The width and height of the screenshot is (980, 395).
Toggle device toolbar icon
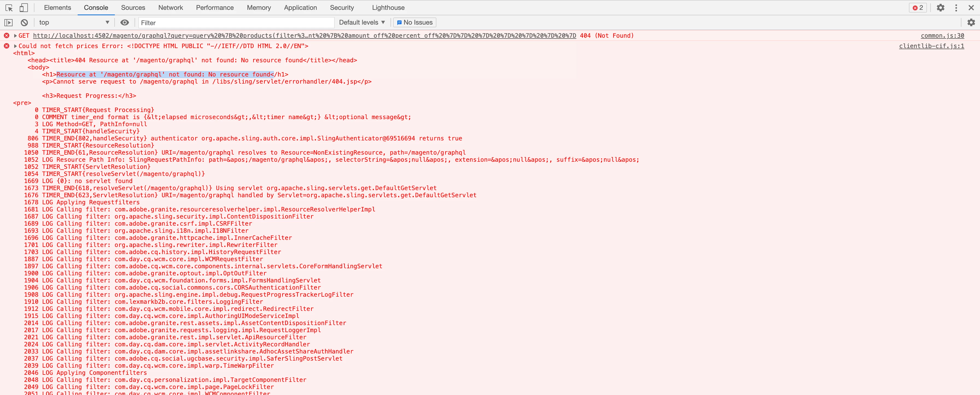(x=24, y=8)
